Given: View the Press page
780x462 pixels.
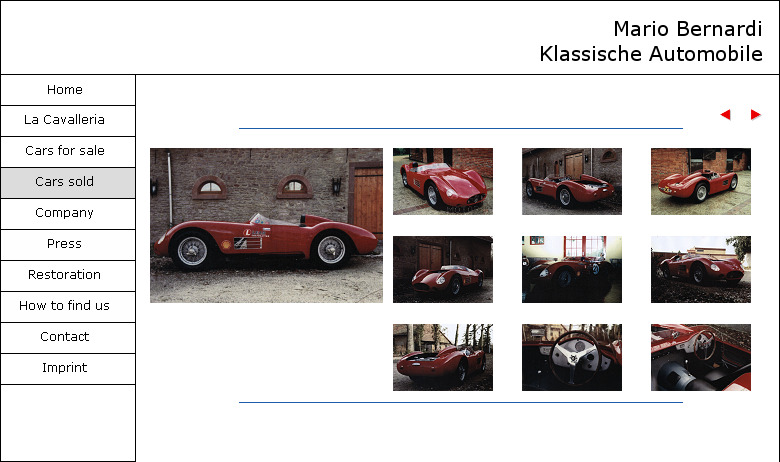Looking at the screenshot, I should pos(68,245).
